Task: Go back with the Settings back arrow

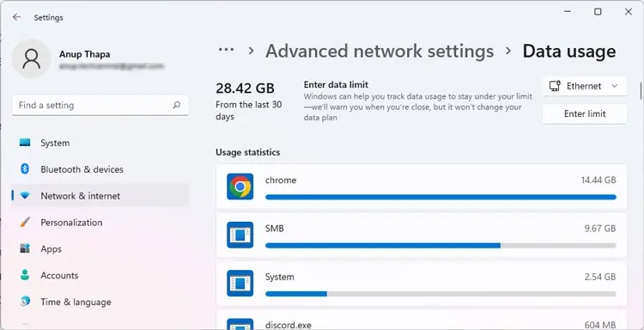Action: (x=16, y=17)
